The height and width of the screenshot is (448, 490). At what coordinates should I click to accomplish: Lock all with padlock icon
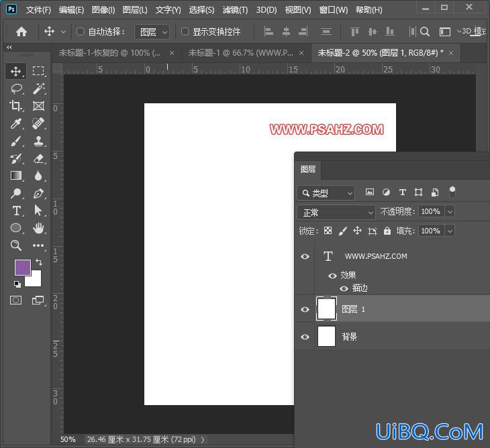click(x=387, y=231)
